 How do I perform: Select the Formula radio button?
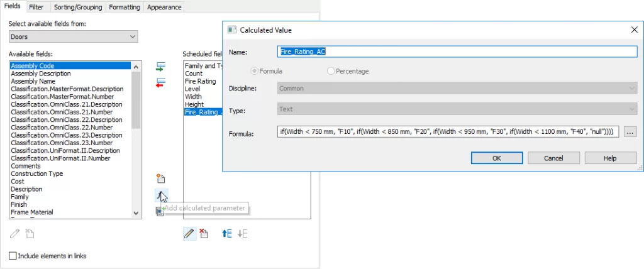(255, 71)
